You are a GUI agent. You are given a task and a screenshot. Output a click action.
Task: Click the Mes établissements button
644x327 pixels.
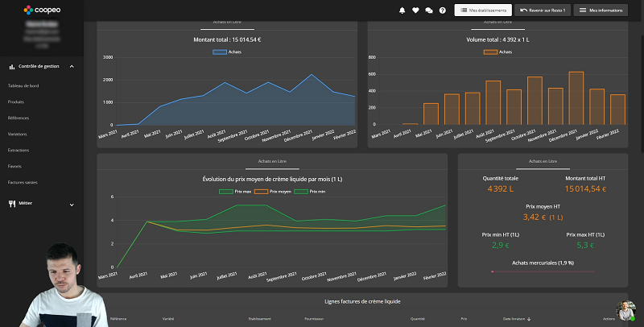click(483, 10)
